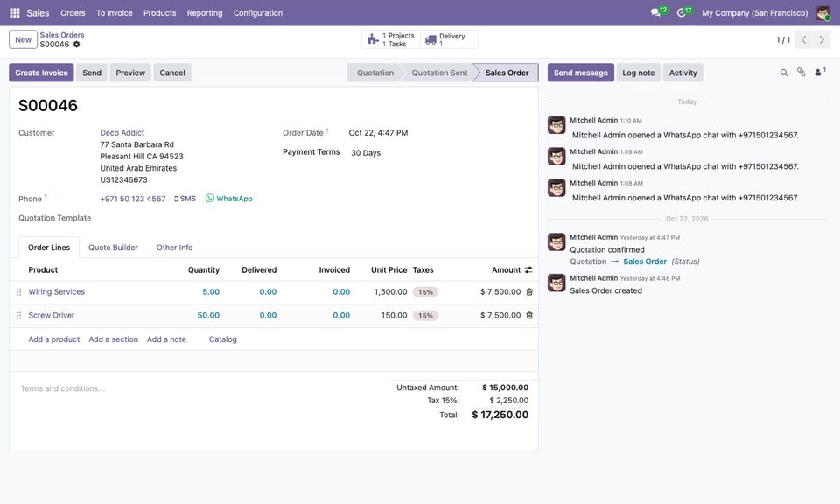Image resolution: width=840 pixels, height=504 pixels.
Task: Open the Reporting menu
Action: click(205, 13)
